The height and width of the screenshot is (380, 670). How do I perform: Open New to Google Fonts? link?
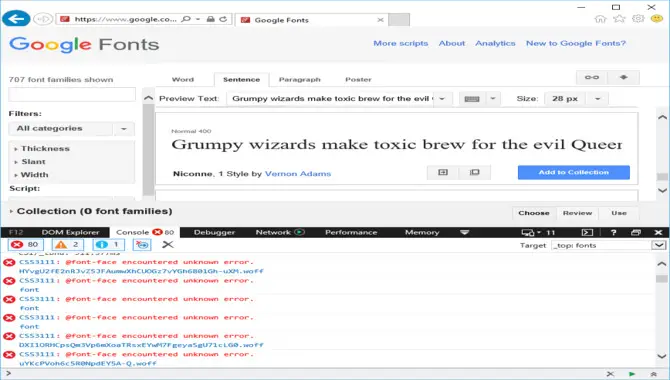576,43
